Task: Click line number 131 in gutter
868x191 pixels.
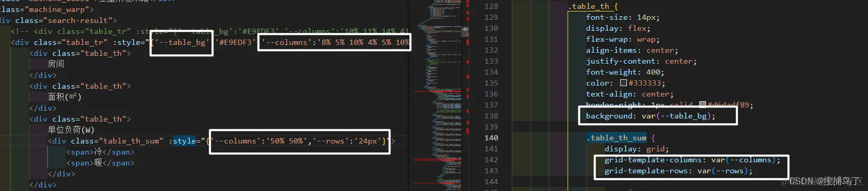Action: (x=491, y=39)
